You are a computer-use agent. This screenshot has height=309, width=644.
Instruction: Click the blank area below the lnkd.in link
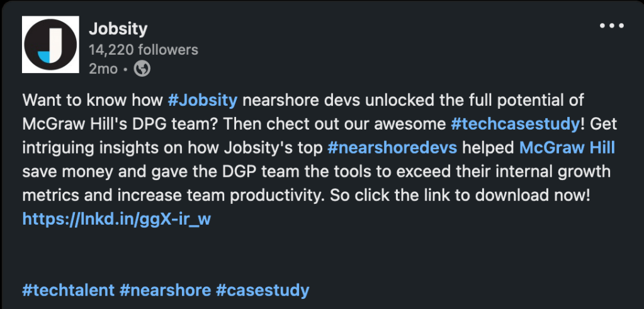click(315, 255)
